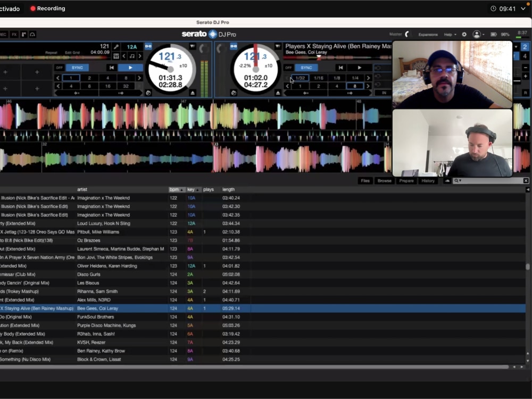
Task: Beat jump backward on right deck
Action: click(x=306, y=93)
